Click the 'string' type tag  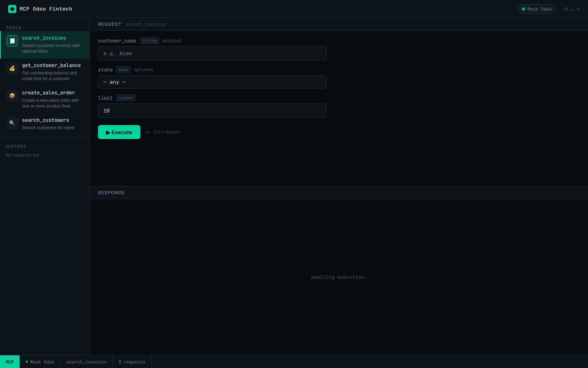coord(149,41)
